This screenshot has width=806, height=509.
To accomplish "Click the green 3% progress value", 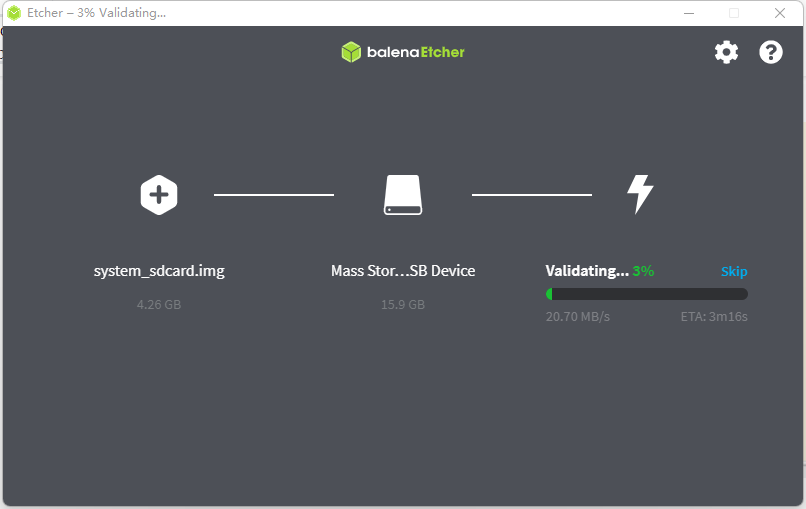I will pyautogui.click(x=643, y=271).
